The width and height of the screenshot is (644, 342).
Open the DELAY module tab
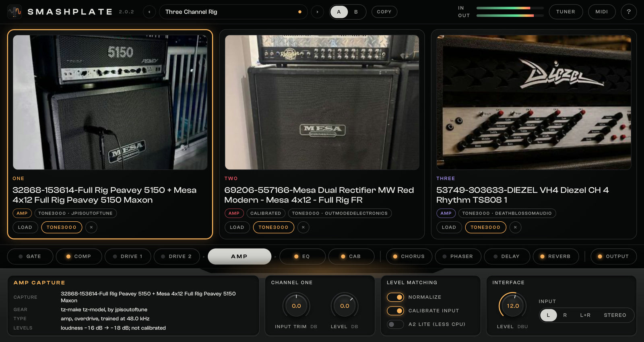pos(507,256)
